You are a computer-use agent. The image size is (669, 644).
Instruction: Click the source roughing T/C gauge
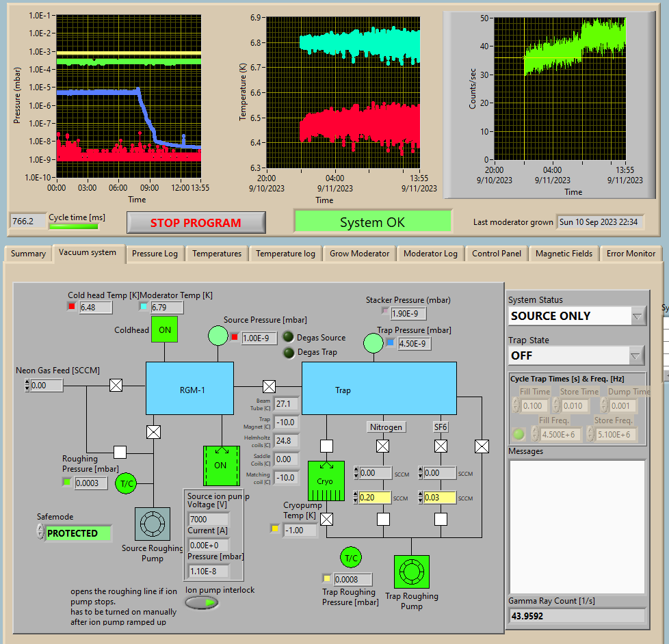coord(127,483)
